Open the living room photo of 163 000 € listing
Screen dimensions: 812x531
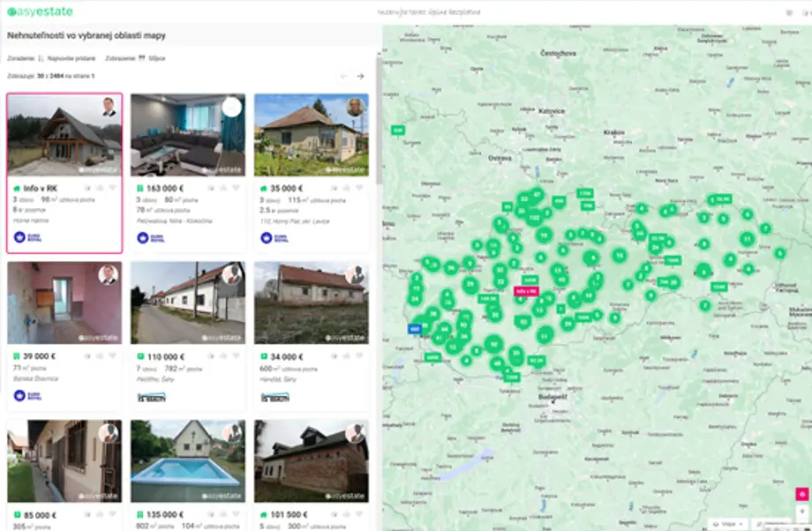tap(188, 135)
